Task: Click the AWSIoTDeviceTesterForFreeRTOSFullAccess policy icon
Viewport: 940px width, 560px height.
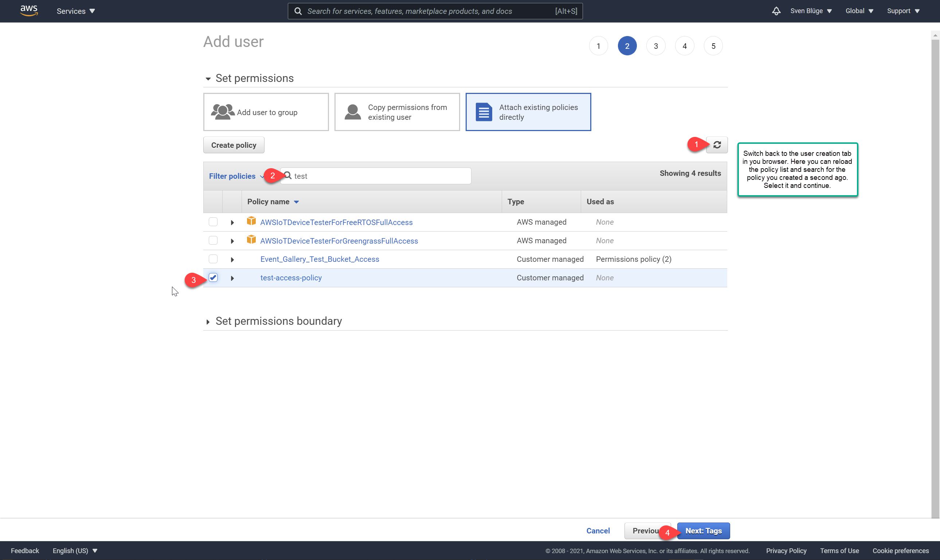Action: (x=251, y=221)
